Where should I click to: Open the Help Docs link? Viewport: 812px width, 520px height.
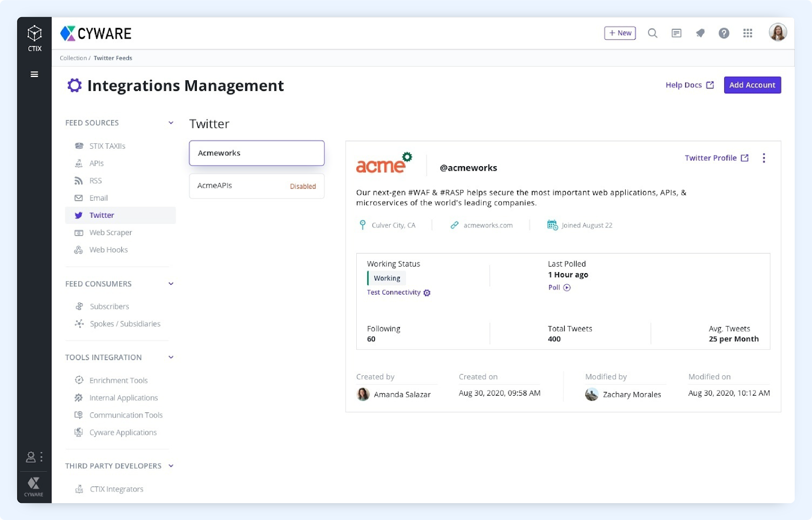pyautogui.click(x=690, y=85)
